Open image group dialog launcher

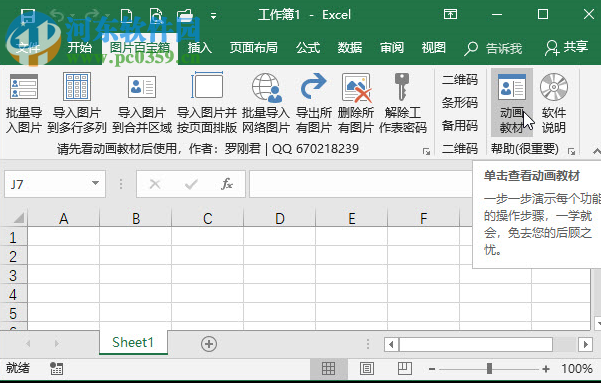426,151
